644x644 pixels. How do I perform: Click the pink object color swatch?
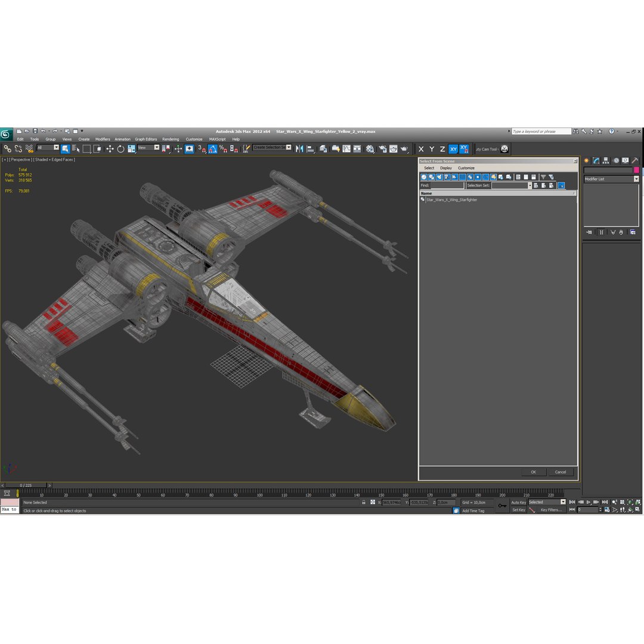point(636,170)
